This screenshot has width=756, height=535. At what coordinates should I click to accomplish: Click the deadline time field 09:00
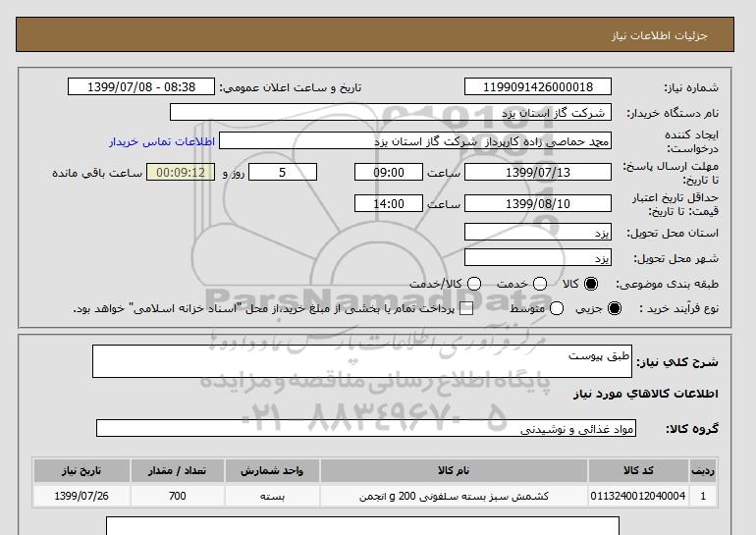(389, 172)
